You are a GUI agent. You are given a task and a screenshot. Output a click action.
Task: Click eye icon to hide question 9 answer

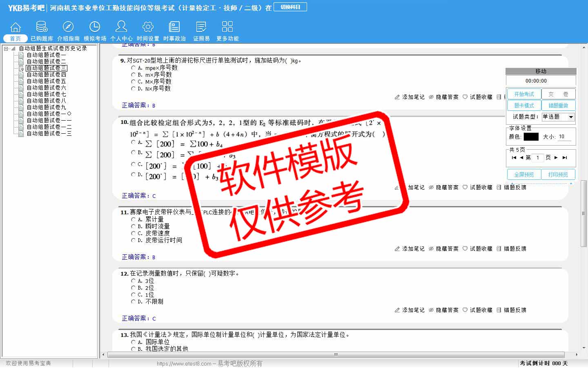[x=431, y=97]
